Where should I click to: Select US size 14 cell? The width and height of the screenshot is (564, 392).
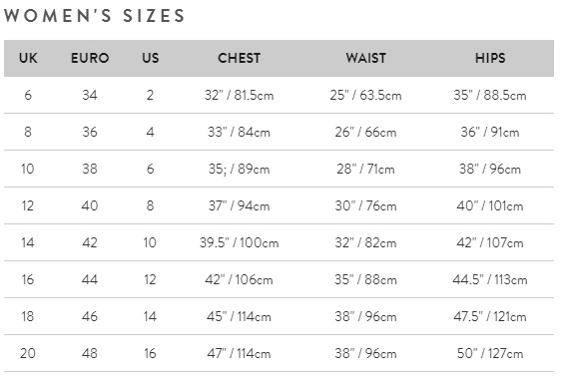point(150,316)
